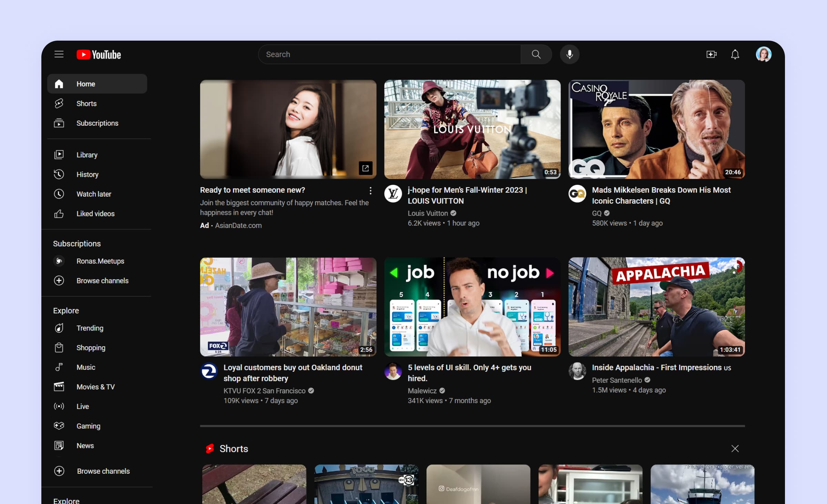This screenshot has height=504, width=827.
Task: Click Browse channels below News
Action: 103,471
